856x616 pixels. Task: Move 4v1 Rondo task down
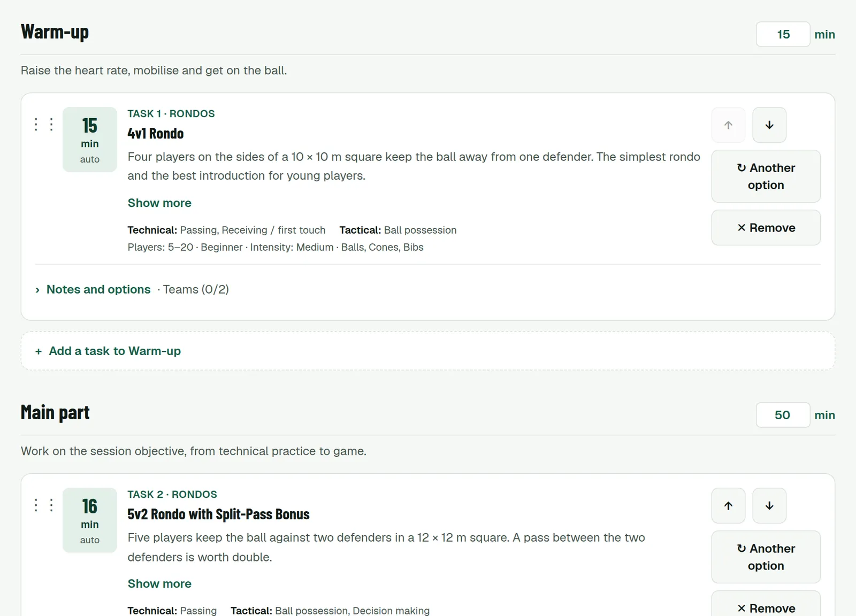click(769, 125)
